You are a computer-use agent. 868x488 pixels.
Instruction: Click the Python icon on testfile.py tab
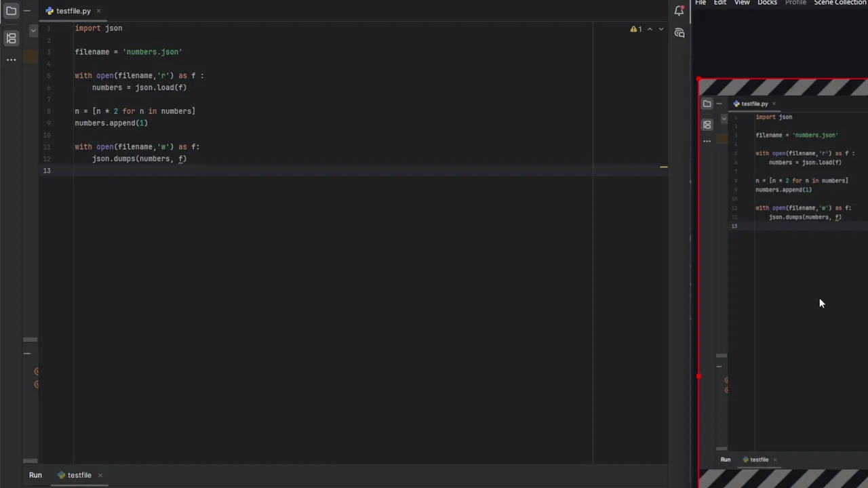pyautogui.click(x=50, y=11)
